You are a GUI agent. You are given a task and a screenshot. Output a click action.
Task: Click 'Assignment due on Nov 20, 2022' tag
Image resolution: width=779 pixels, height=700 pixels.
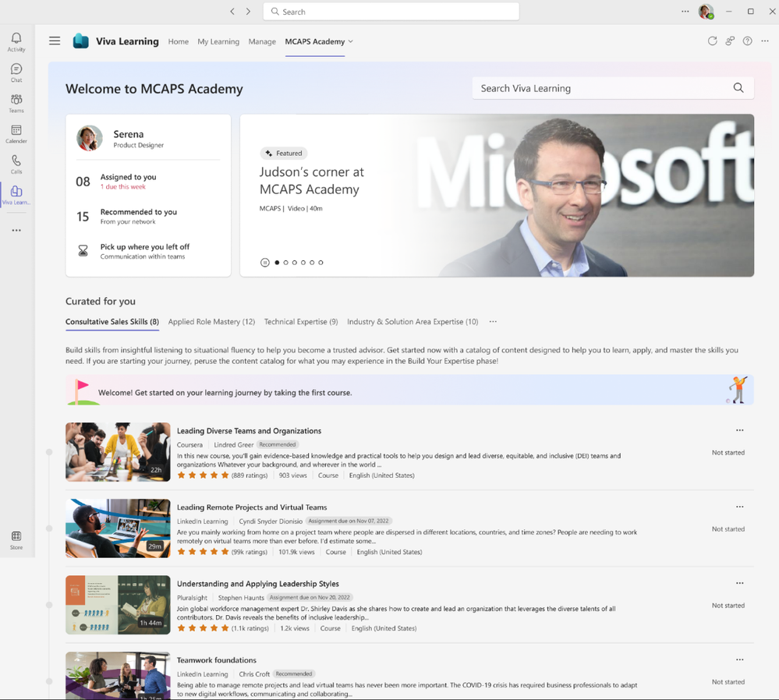310,598
